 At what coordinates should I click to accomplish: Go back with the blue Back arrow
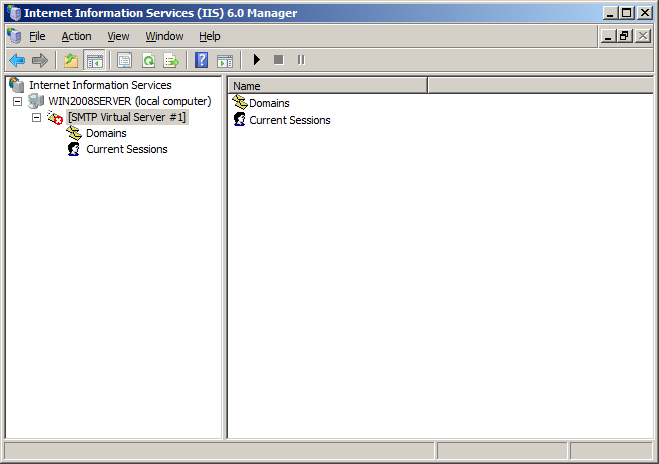coord(17,61)
